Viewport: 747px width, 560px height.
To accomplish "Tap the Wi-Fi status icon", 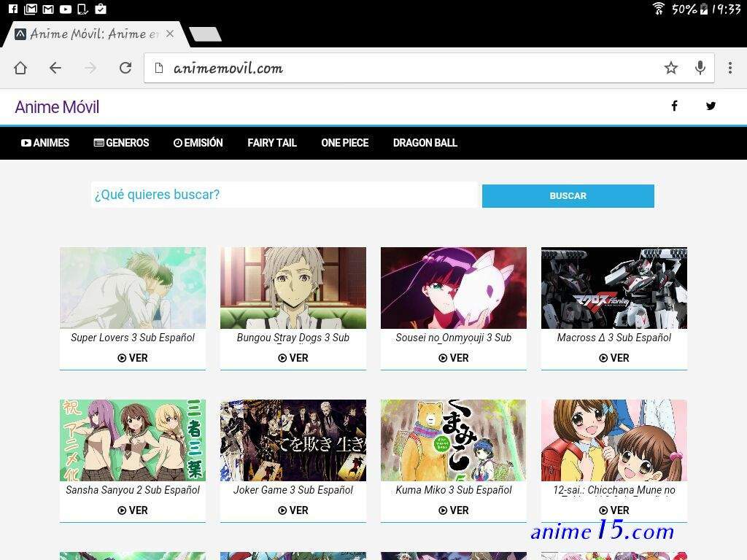I will click(x=659, y=9).
